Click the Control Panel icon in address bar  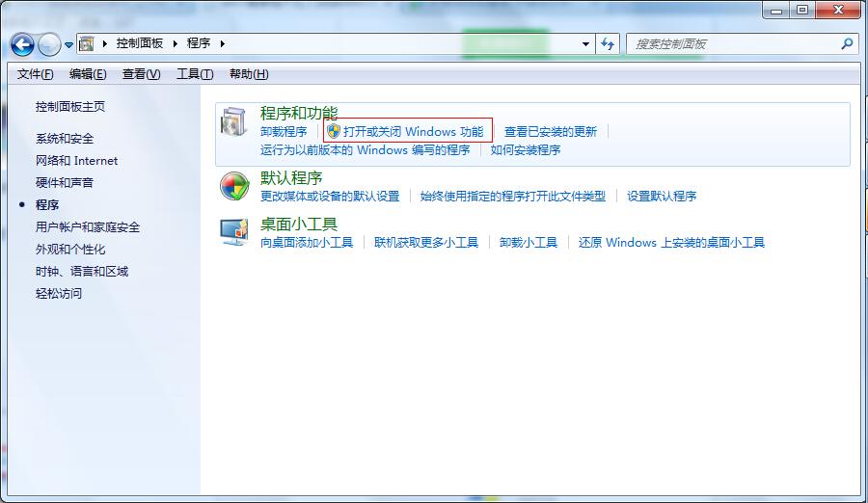pos(86,43)
